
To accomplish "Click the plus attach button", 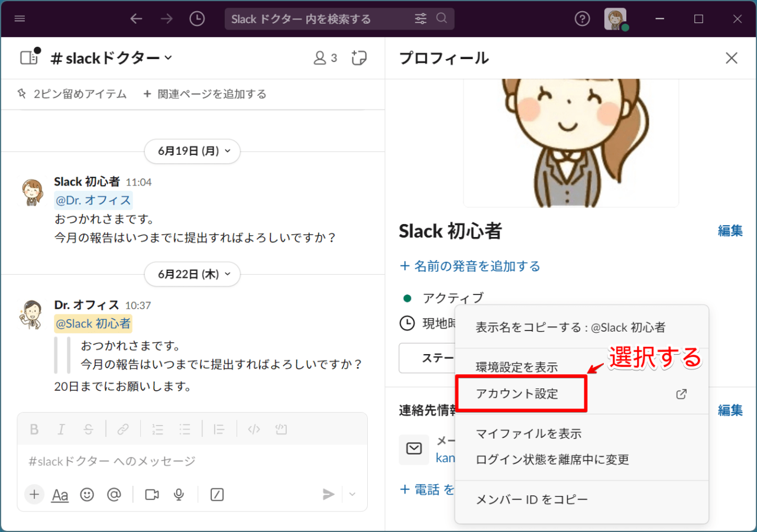I will (x=35, y=494).
